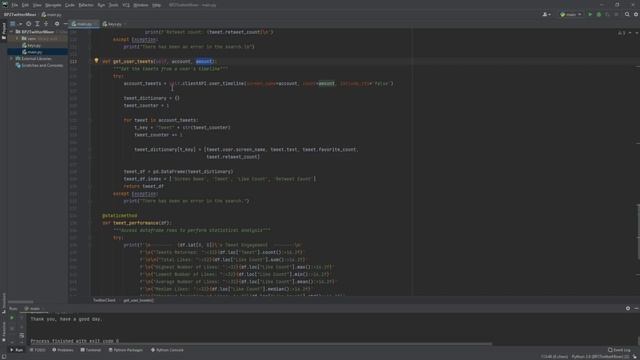Select Scratches and Consoles in project tree
Image resolution: width=640 pixels, height=360 pixels.
coord(40,65)
